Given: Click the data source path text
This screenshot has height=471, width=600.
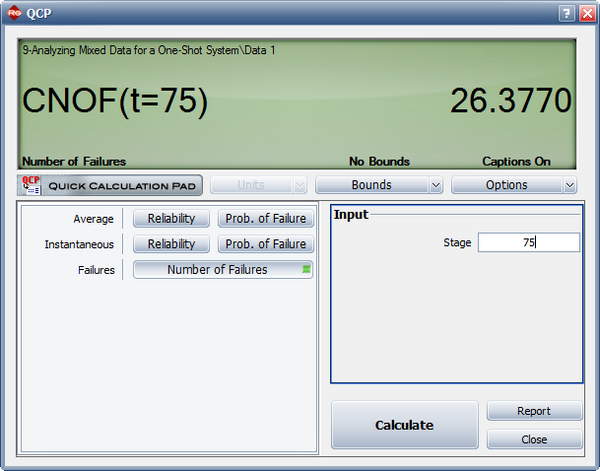Looking at the screenshot, I should point(149,50).
